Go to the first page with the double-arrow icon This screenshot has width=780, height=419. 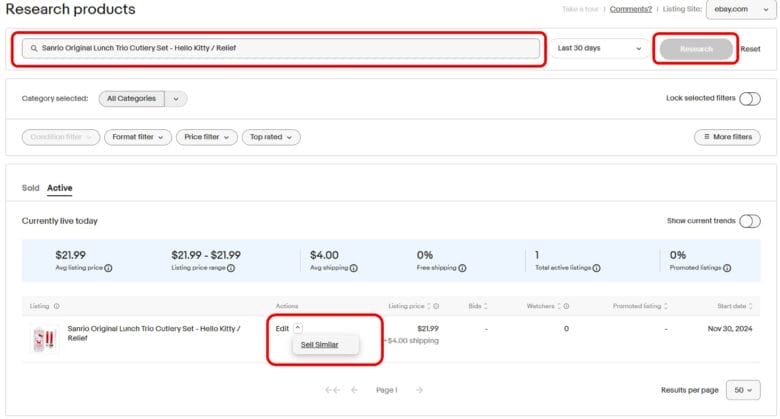(332, 390)
